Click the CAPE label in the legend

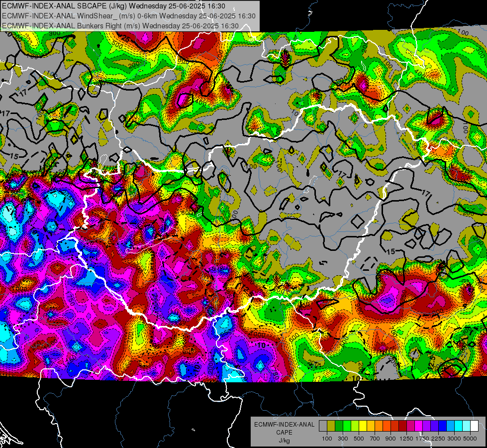pos(284,432)
